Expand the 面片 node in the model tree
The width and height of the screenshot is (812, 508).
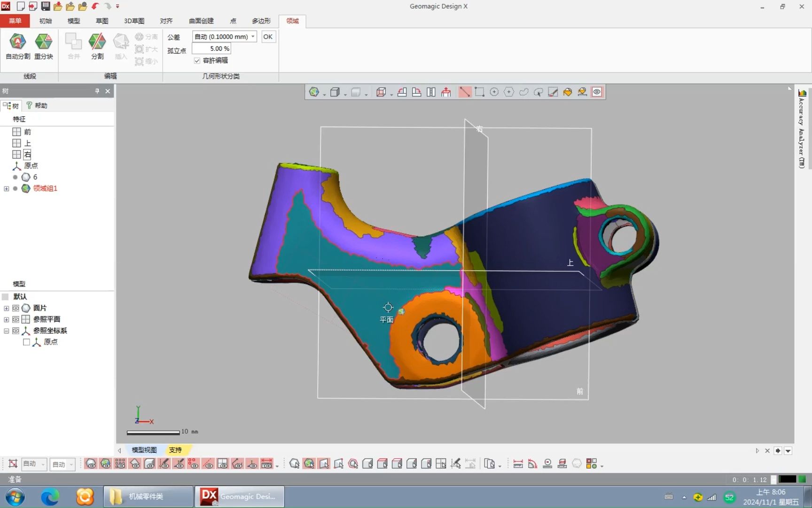pos(6,308)
